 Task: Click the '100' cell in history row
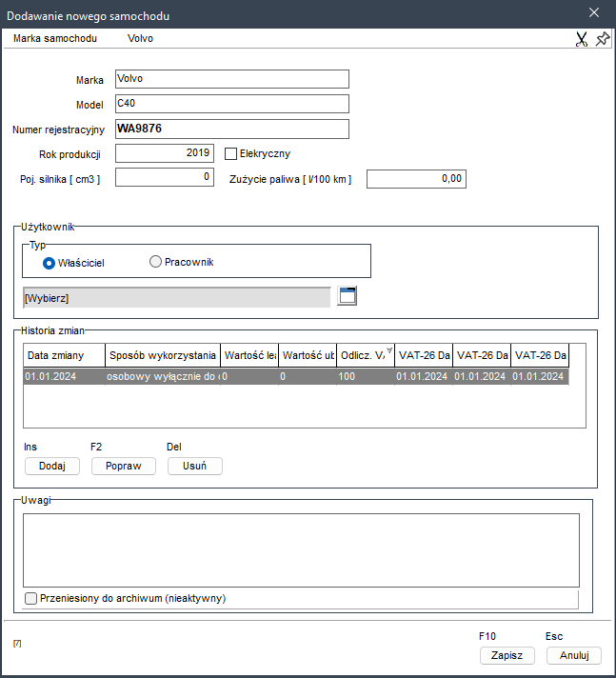point(366,377)
